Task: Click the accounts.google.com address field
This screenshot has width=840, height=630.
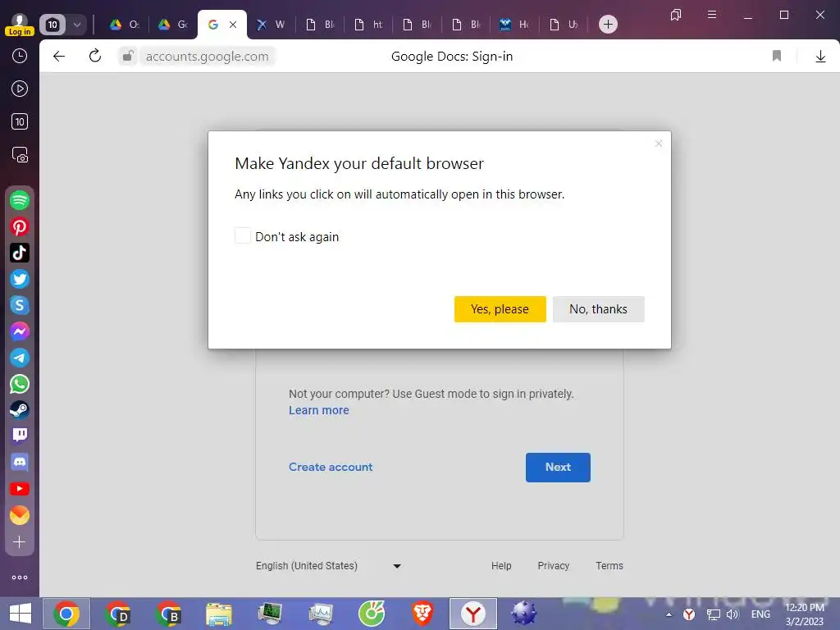Action: point(208,57)
